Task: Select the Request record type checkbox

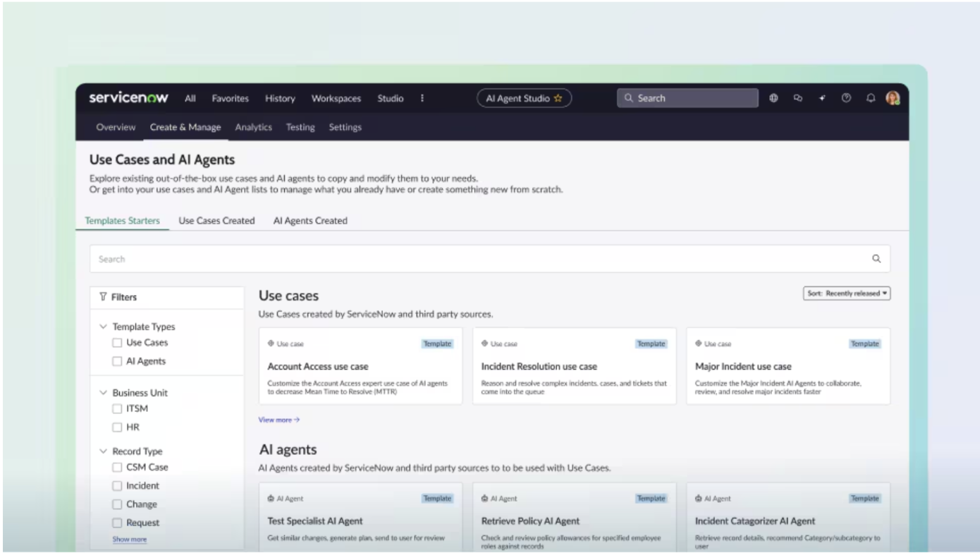Action: pyautogui.click(x=117, y=523)
